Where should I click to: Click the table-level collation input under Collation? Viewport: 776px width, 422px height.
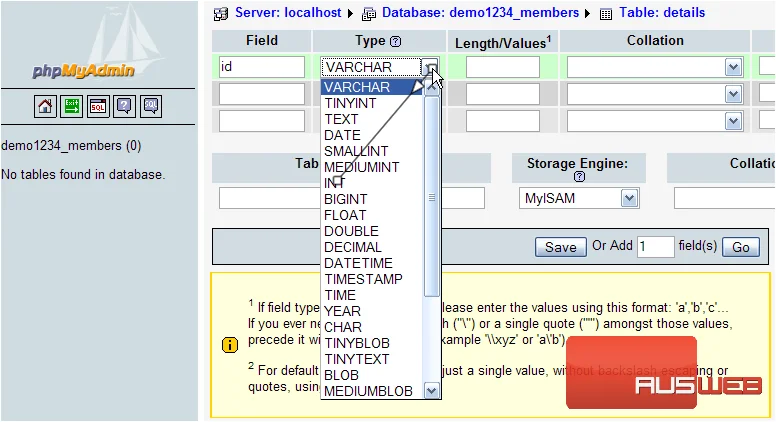[725, 198]
